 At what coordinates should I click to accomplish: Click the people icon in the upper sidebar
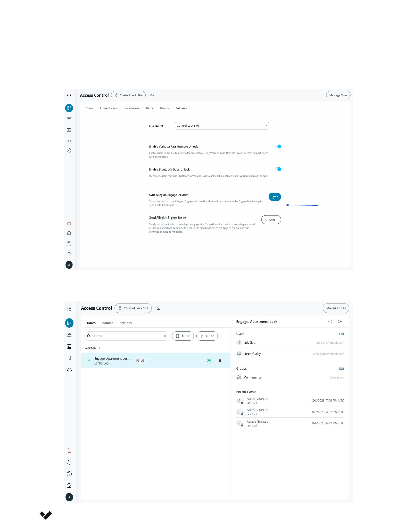point(69,119)
